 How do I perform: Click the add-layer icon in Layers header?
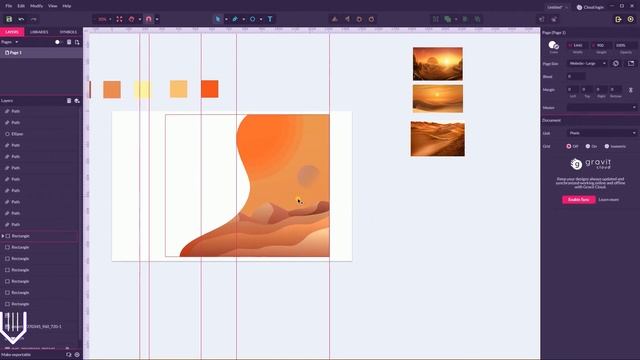(77, 100)
